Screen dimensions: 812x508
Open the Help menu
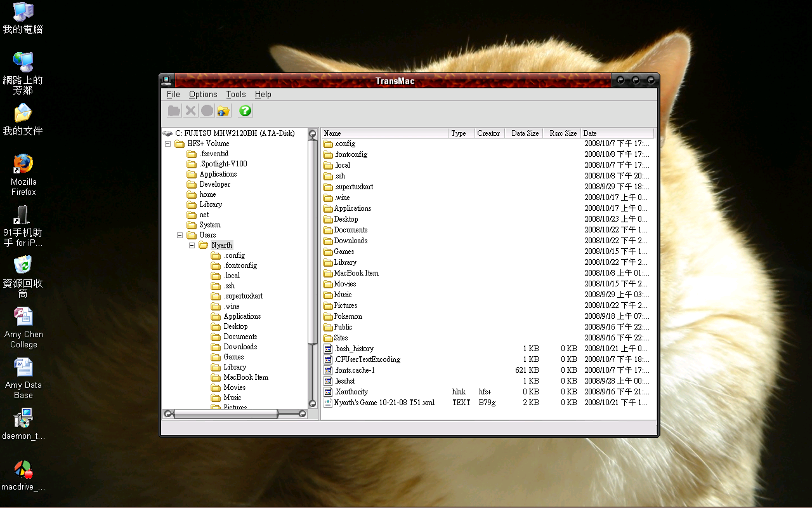click(263, 94)
